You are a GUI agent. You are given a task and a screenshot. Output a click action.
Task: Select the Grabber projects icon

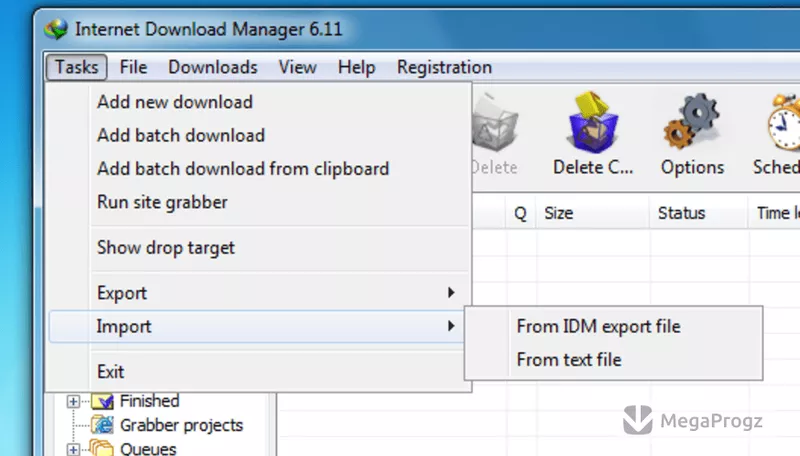[x=102, y=425]
